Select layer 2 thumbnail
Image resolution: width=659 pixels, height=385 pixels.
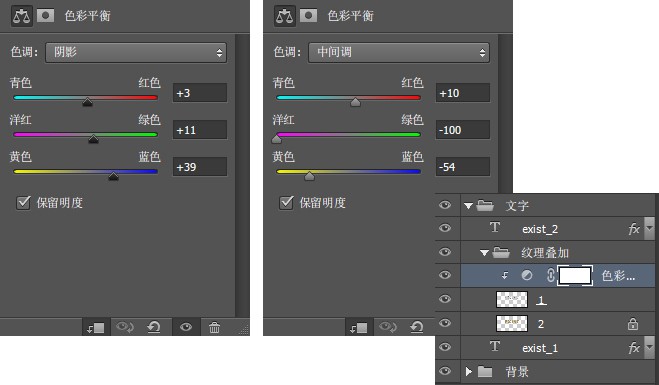coord(512,324)
